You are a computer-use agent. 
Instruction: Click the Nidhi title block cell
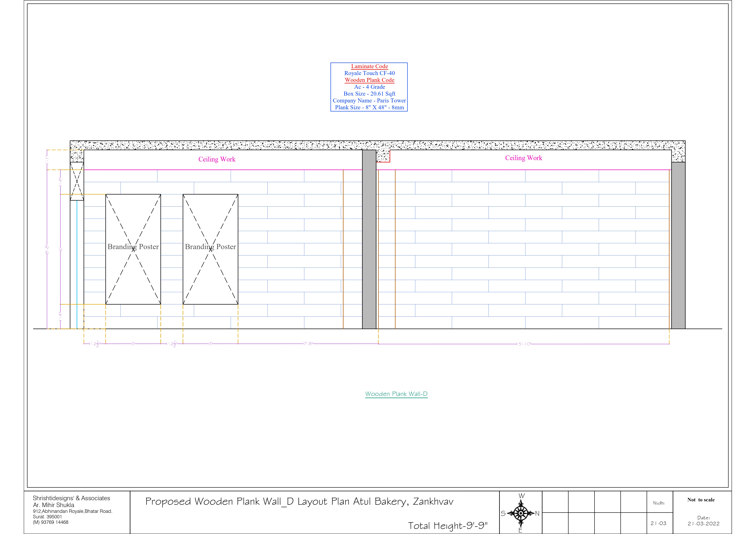(x=659, y=503)
